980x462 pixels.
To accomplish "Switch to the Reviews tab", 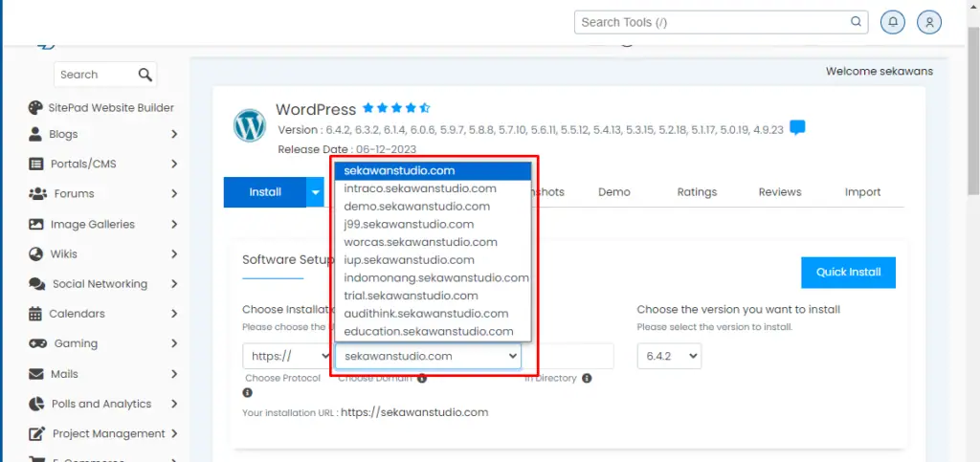I will coord(780,192).
